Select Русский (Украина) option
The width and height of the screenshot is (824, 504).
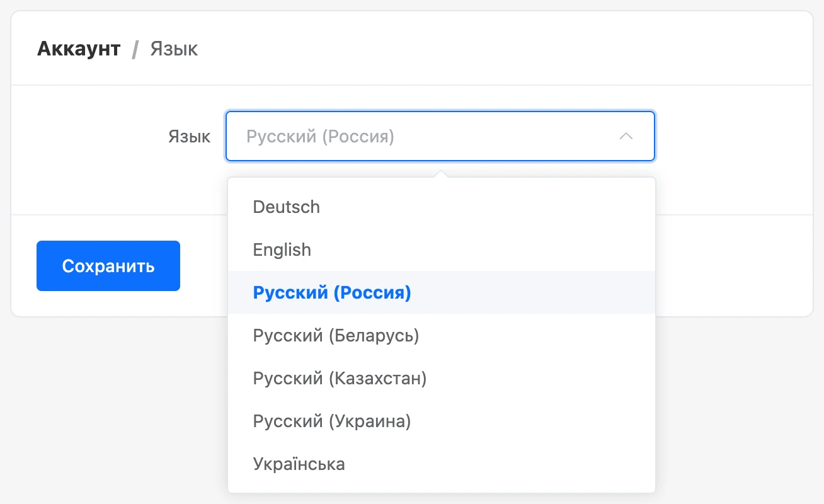tap(441, 421)
